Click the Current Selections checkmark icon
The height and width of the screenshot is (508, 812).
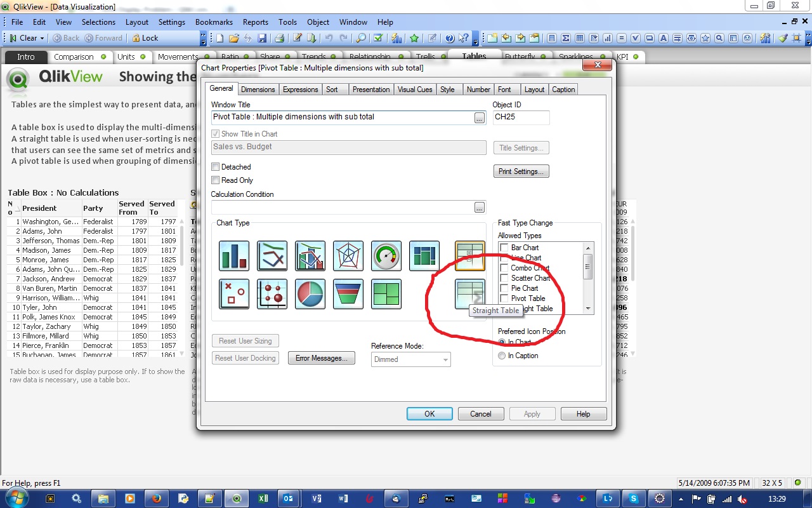click(x=378, y=38)
